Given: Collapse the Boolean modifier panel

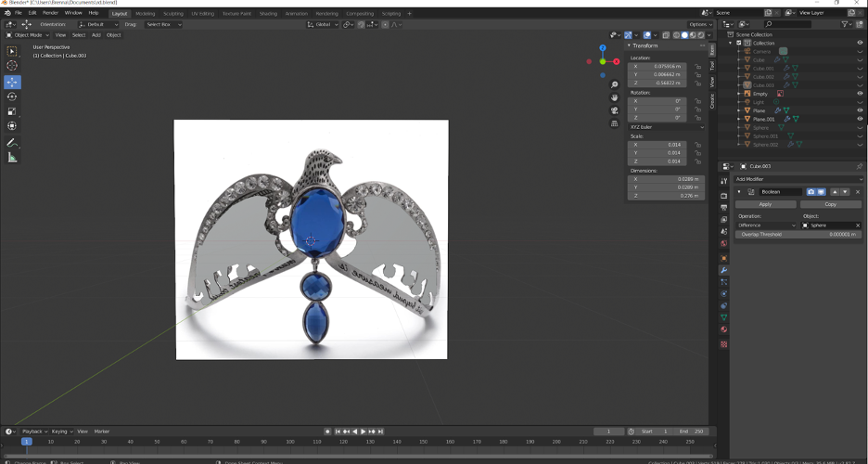Looking at the screenshot, I should 739,192.
